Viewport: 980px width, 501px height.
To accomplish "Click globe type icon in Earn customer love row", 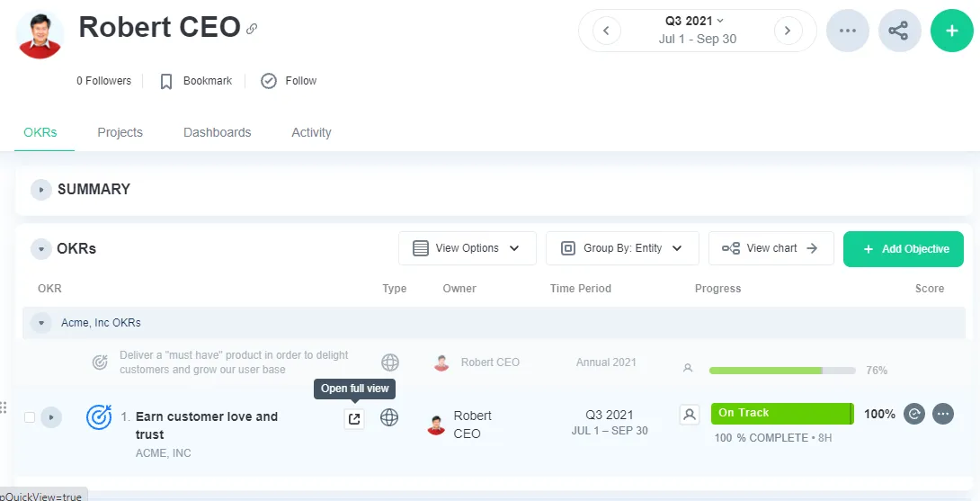I will click(x=389, y=417).
